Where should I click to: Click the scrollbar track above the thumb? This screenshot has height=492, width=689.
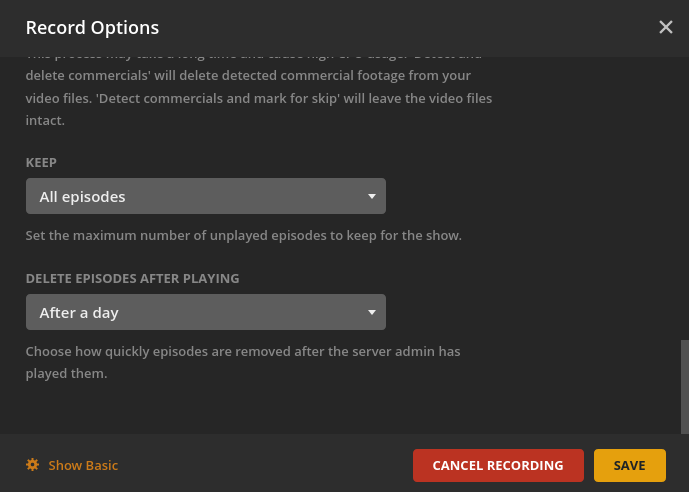[684, 200]
